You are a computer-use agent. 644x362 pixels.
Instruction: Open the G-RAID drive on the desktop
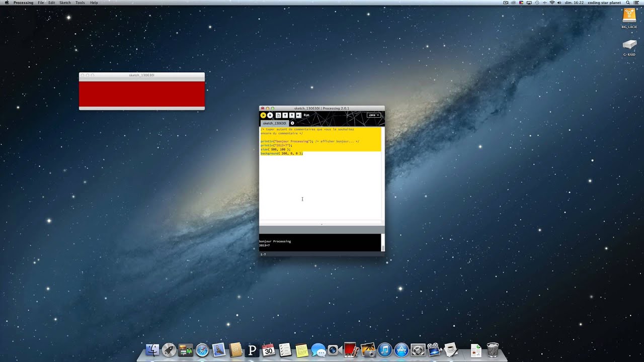tap(629, 47)
